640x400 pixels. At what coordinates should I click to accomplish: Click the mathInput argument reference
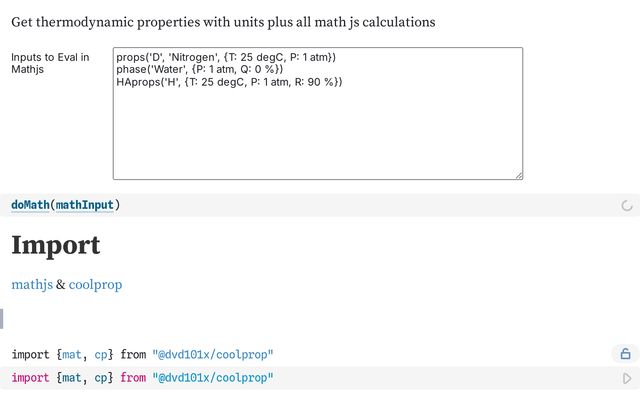click(84, 205)
